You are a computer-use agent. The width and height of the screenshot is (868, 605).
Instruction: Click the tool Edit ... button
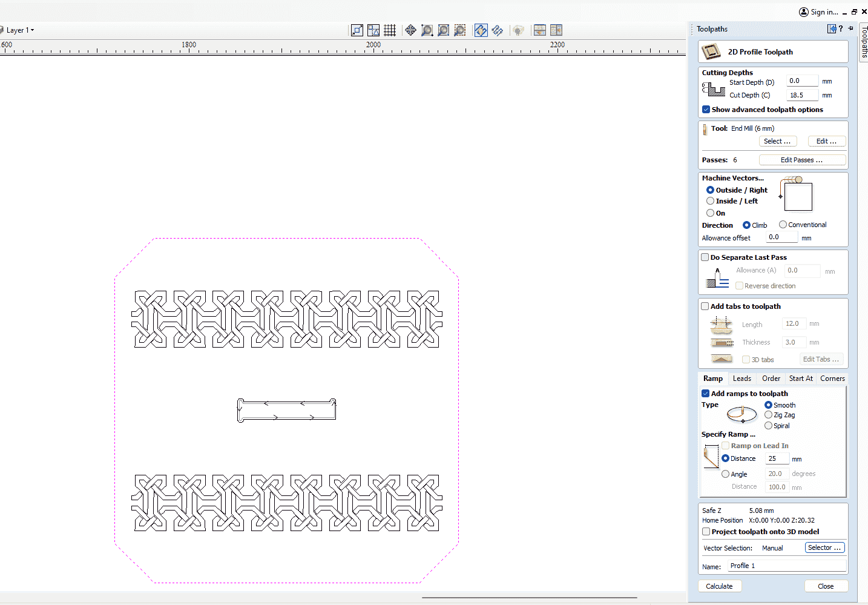click(826, 141)
